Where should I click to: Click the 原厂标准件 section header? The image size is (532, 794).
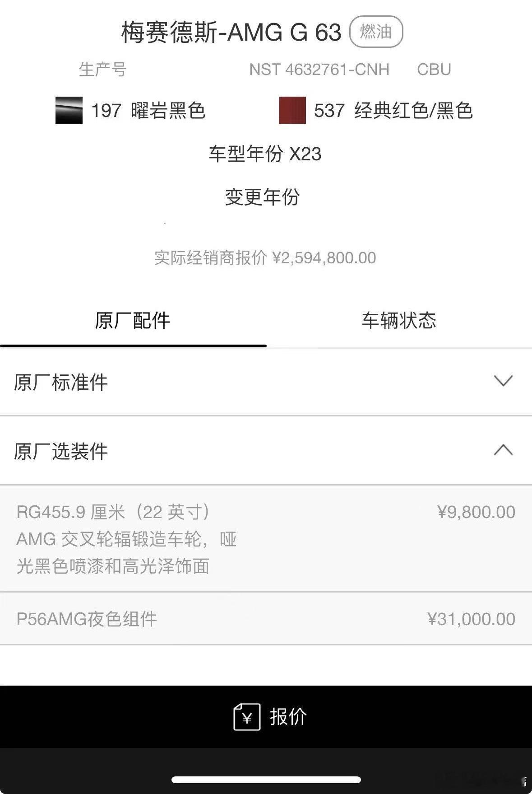[x=266, y=382]
